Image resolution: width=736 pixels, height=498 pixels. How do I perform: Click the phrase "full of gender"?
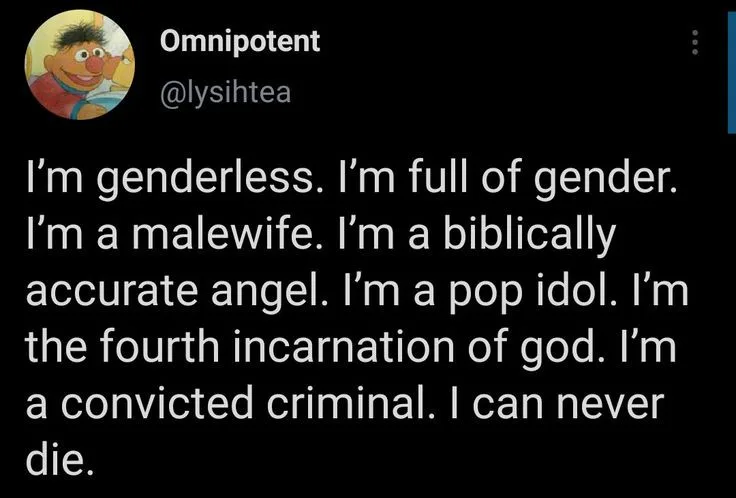544,180
